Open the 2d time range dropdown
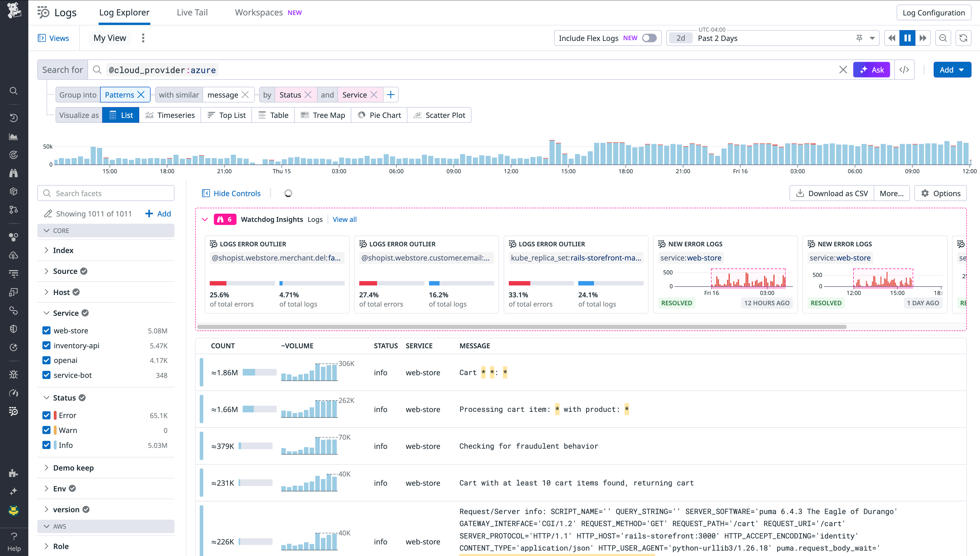The image size is (980, 556). pos(681,38)
